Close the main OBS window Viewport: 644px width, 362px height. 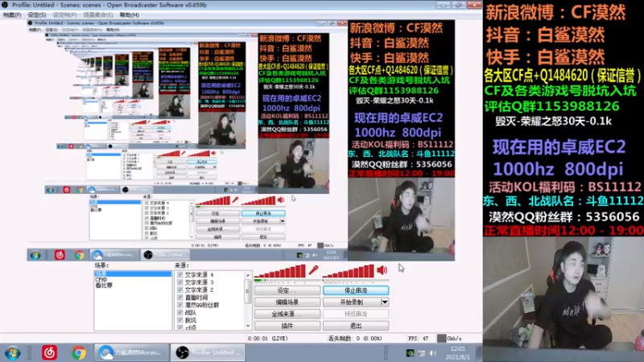pos(474,5)
